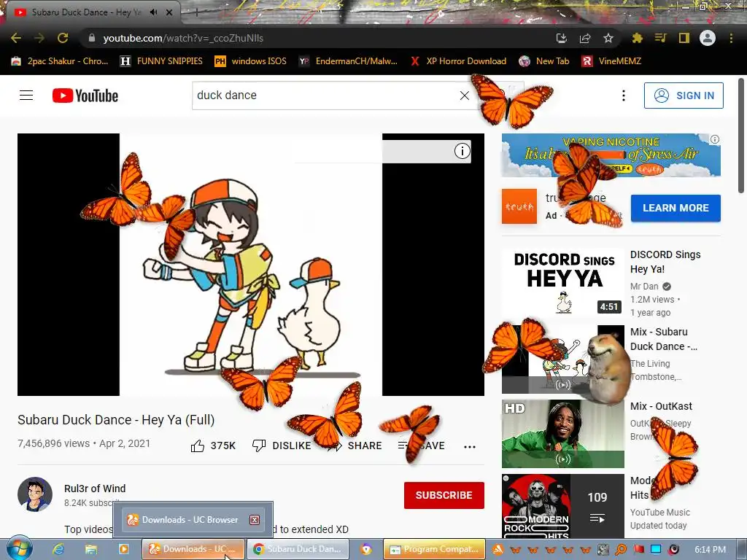Open the YouTube hamburger guide menu

tap(26, 96)
